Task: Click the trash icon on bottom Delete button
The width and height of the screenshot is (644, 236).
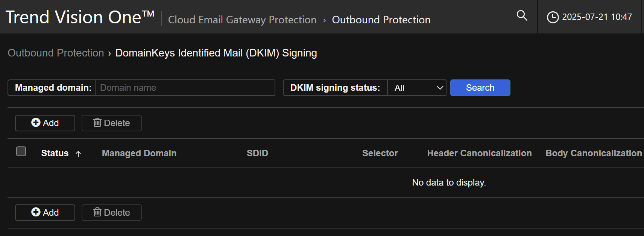Action: pyautogui.click(x=97, y=212)
